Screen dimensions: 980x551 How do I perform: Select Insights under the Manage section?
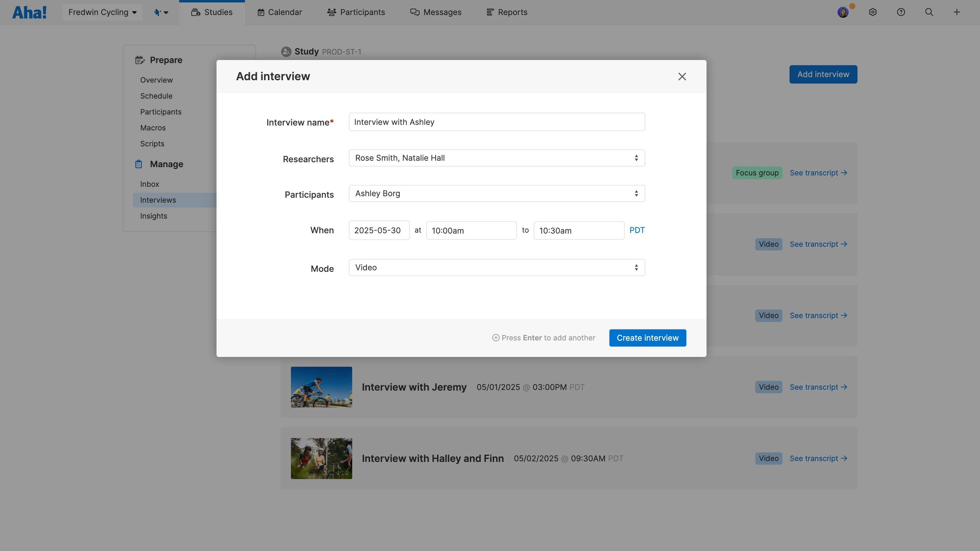153,216
